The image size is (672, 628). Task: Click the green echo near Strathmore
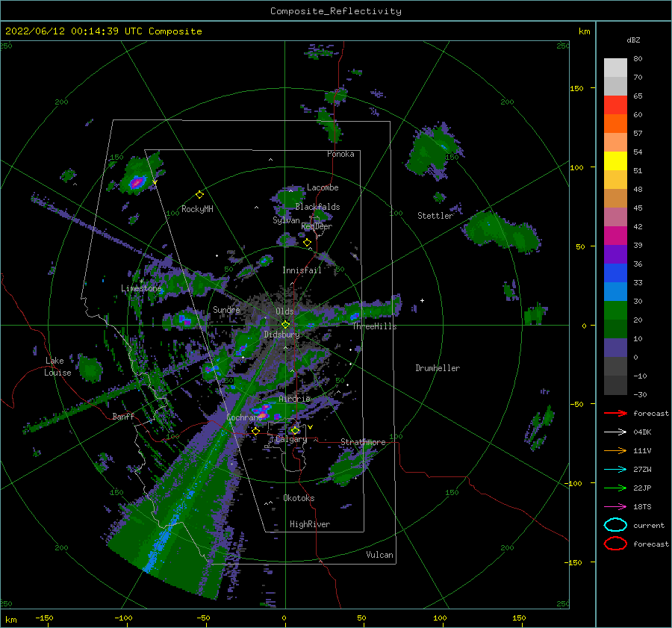pyautogui.click(x=349, y=465)
